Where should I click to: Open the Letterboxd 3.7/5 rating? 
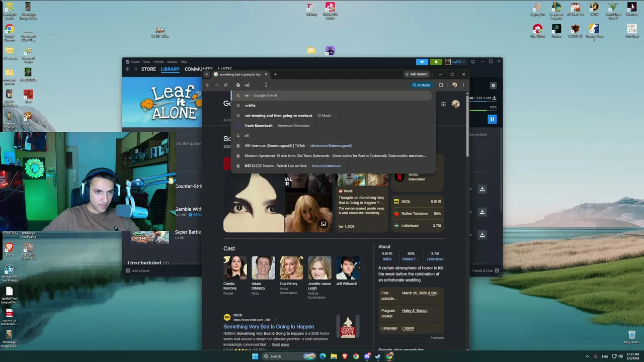[418, 226]
